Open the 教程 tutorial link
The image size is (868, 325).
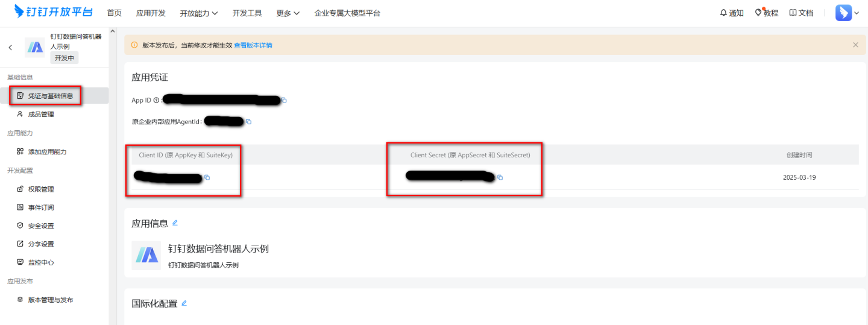click(767, 13)
